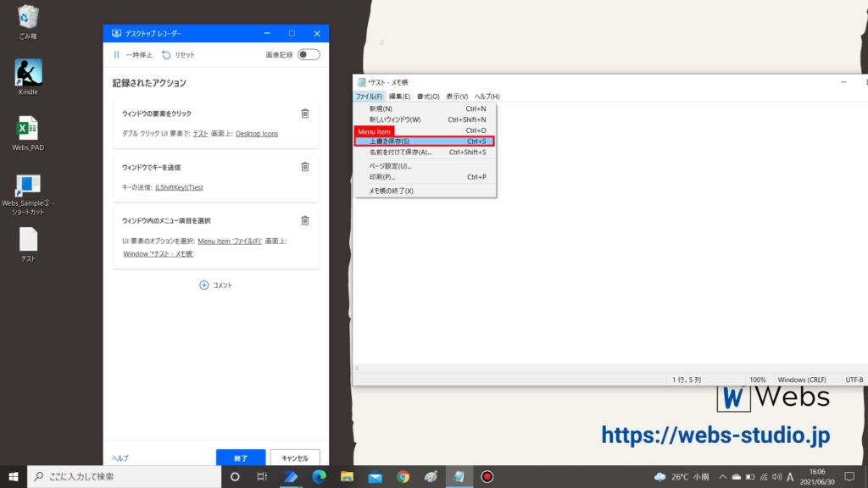Switch to Notepad taskbar icon
The height and width of the screenshot is (488, 868).
tap(459, 476)
